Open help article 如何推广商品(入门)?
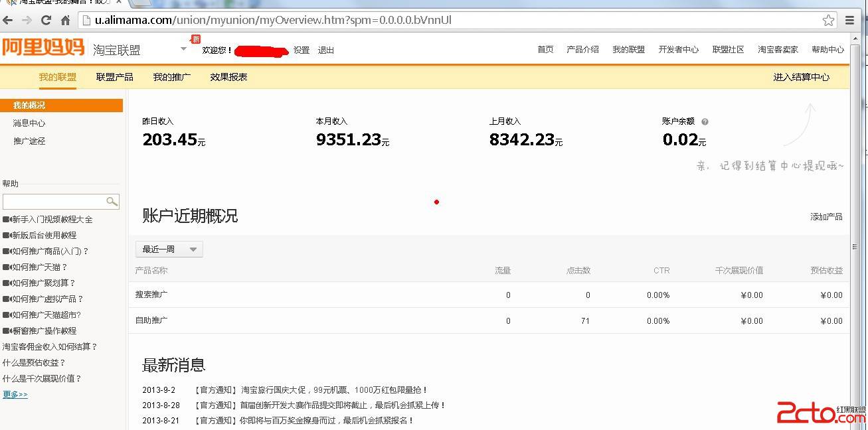The height and width of the screenshot is (430, 868). (x=50, y=251)
